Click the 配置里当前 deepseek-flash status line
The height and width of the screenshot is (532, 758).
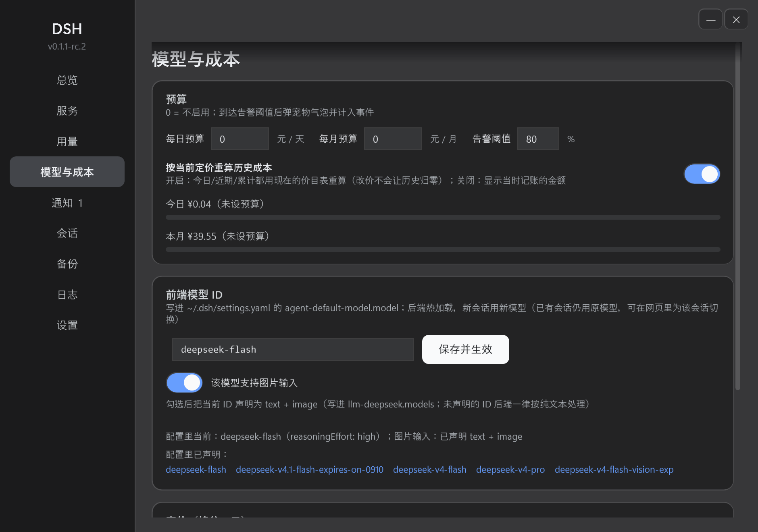point(344,436)
